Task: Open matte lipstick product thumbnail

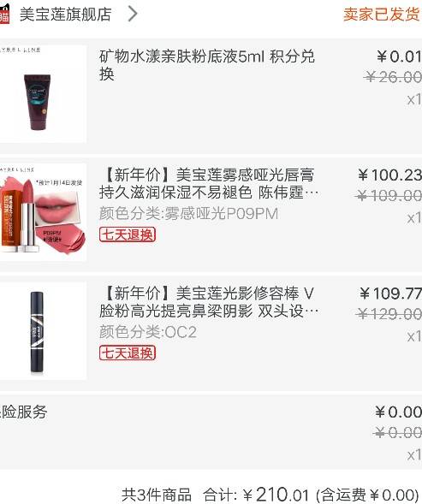Action: coord(43,212)
